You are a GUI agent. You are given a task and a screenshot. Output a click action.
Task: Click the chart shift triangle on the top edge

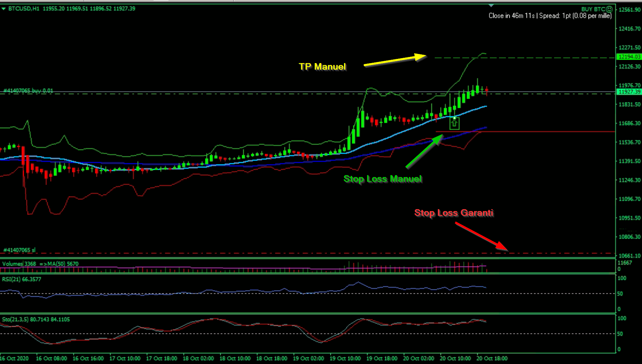[x=491, y=5]
